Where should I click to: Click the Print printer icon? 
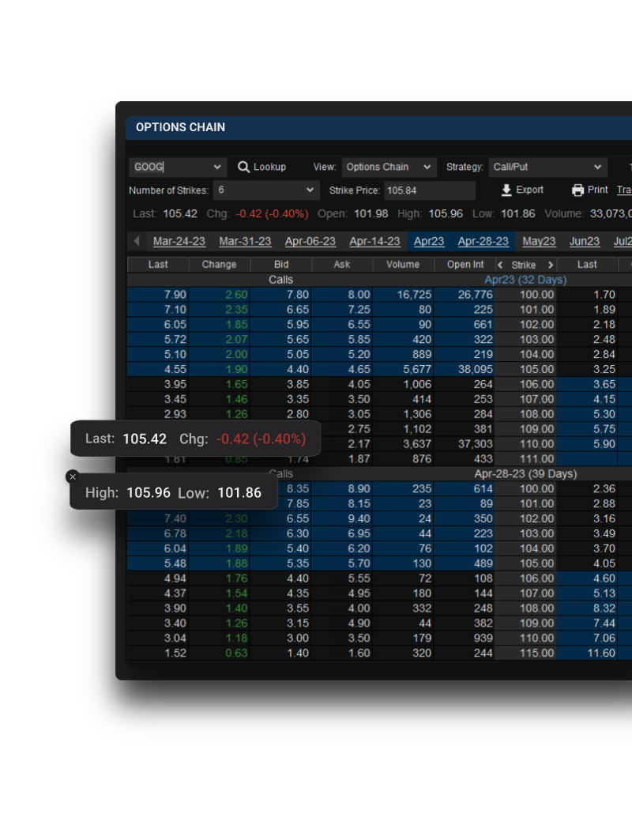[577, 190]
